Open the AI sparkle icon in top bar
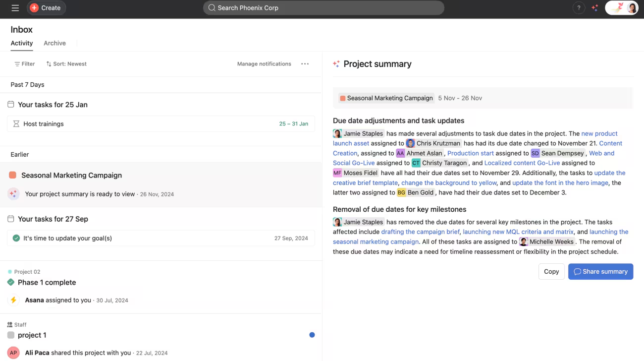This screenshot has width=644, height=361. pyautogui.click(x=595, y=8)
